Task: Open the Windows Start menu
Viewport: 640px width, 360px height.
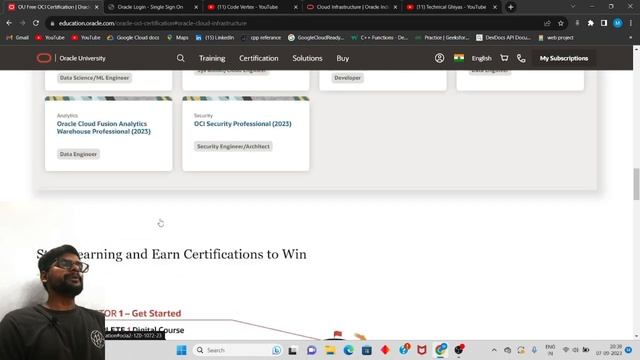Action: (x=182, y=350)
